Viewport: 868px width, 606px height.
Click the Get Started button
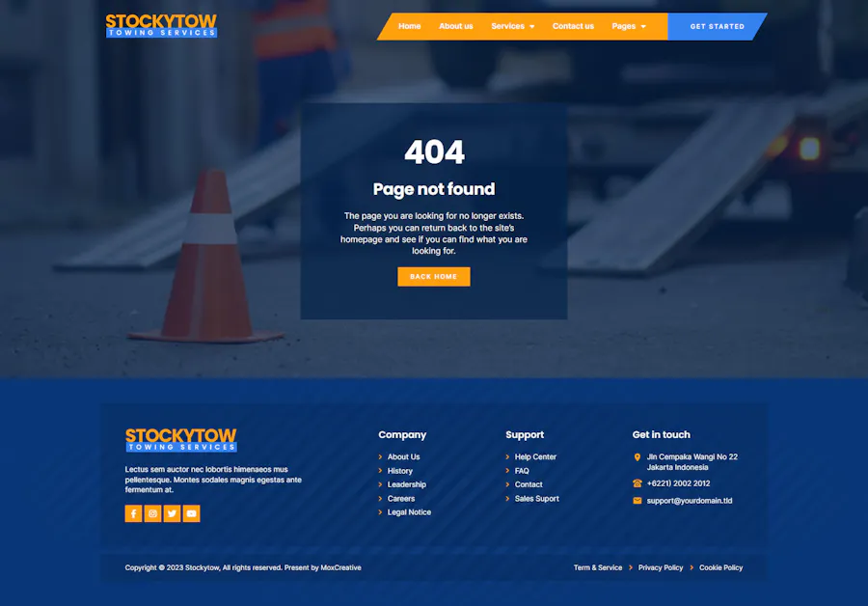[x=718, y=27]
